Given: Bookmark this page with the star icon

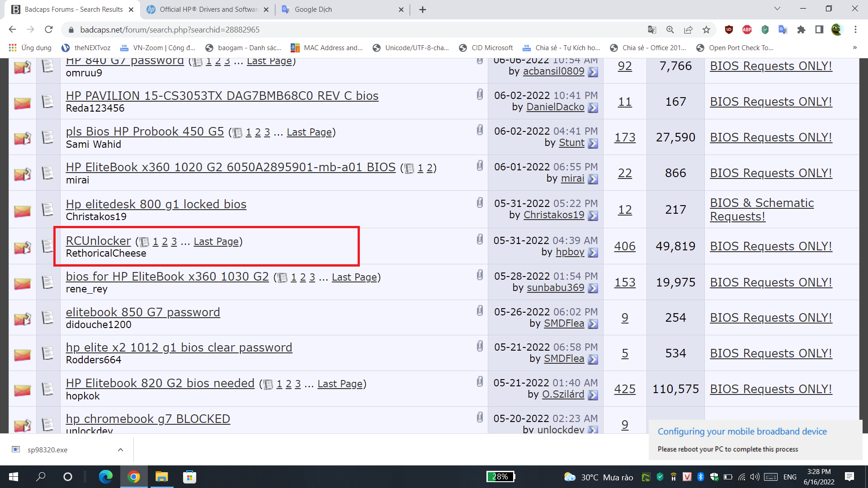Looking at the screenshot, I should click(706, 30).
